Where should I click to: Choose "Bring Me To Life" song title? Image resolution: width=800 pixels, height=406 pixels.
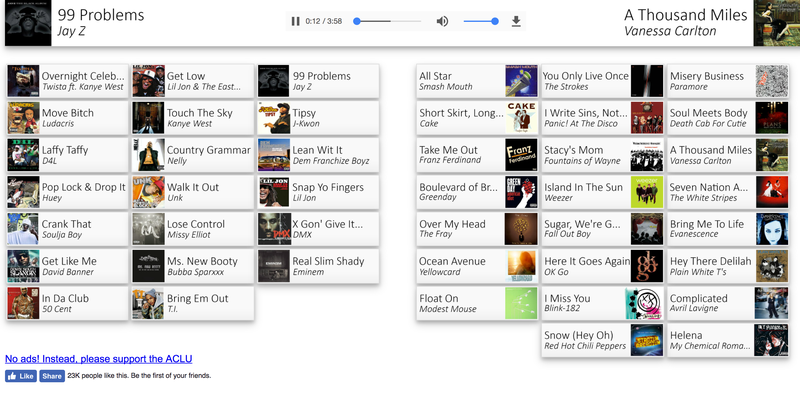(x=707, y=224)
